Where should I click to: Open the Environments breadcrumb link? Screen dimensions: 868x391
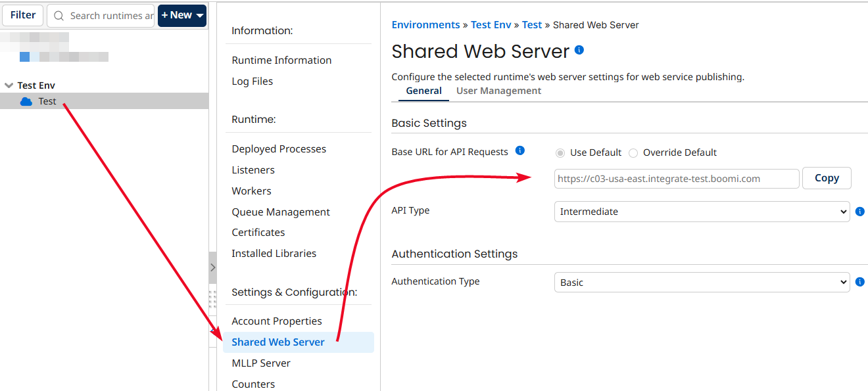point(425,24)
